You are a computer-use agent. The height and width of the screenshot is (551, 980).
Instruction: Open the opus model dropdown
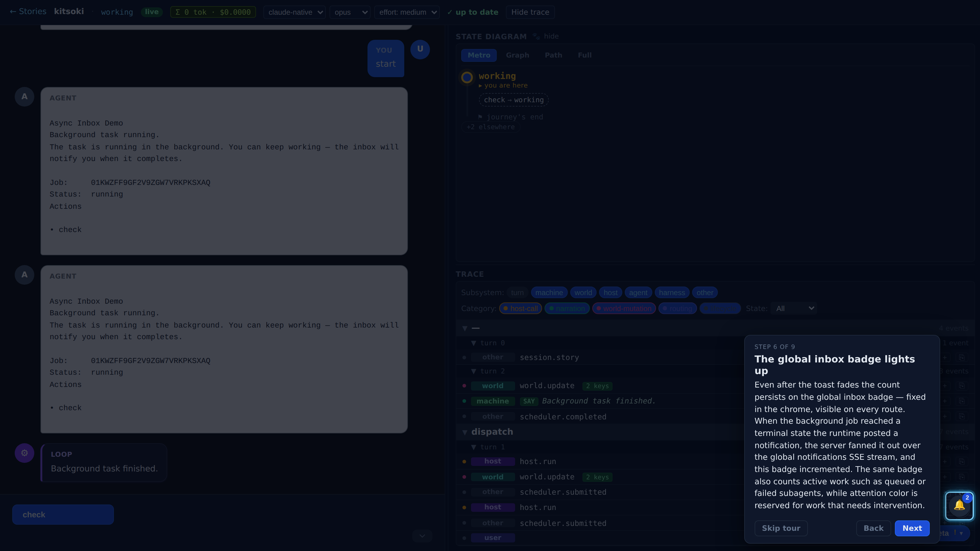coord(350,12)
